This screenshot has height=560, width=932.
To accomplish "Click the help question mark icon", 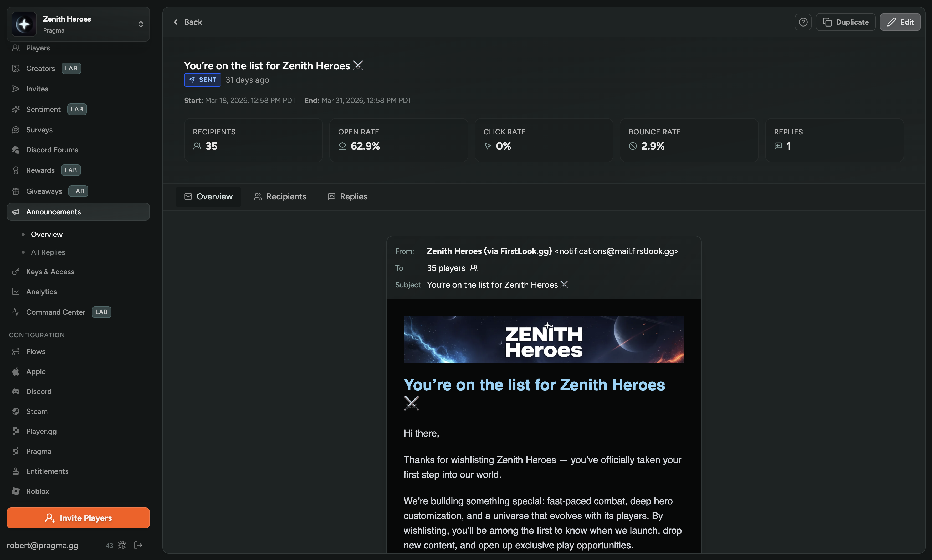I will click(803, 22).
